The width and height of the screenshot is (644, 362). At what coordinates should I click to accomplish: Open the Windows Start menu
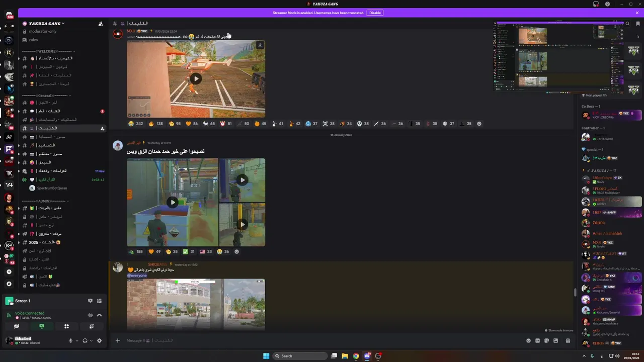tap(266, 356)
